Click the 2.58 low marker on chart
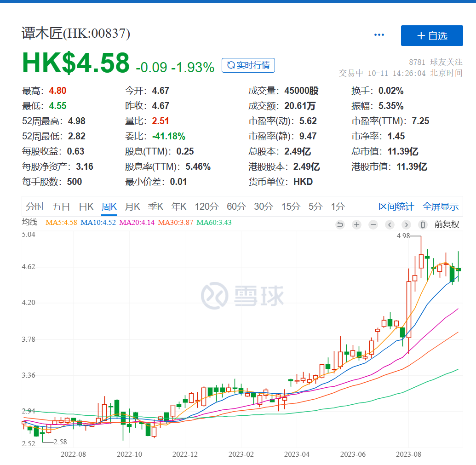This screenshot has width=476, height=465. tap(60, 442)
